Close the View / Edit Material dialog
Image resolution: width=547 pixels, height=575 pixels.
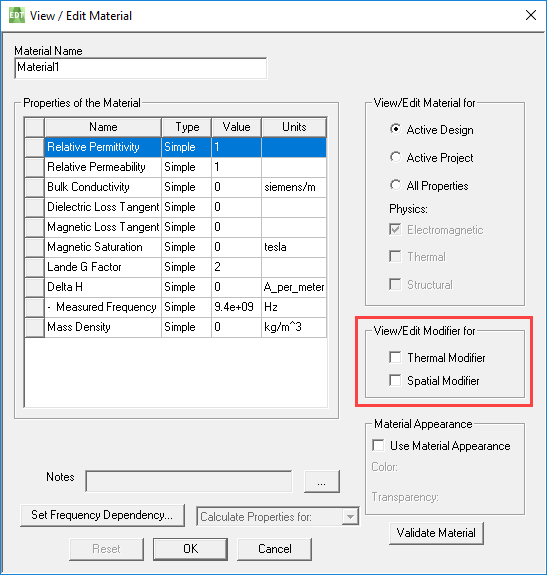pyautogui.click(x=531, y=15)
